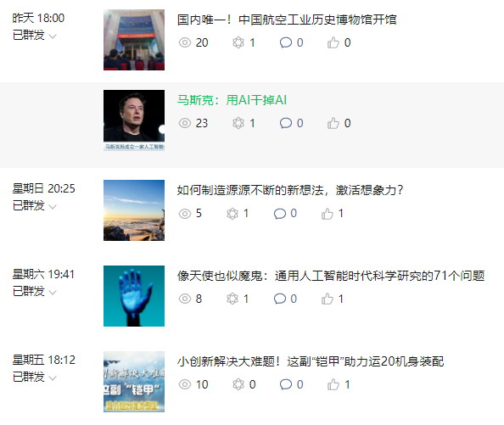Viewport: 504px width, 425px height.
Task: Open the article 马斯克：用AI干掉AI
Action: tap(232, 100)
